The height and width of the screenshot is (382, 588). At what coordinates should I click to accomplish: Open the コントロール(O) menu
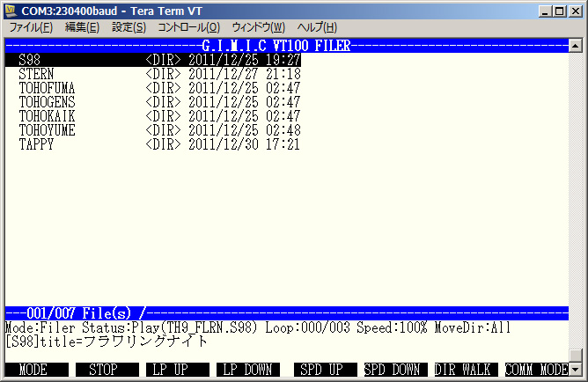pyautogui.click(x=188, y=28)
